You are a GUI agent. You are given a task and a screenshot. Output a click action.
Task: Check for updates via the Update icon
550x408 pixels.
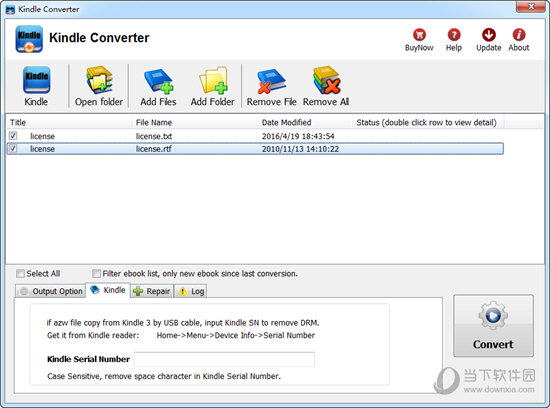(x=489, y=40)
